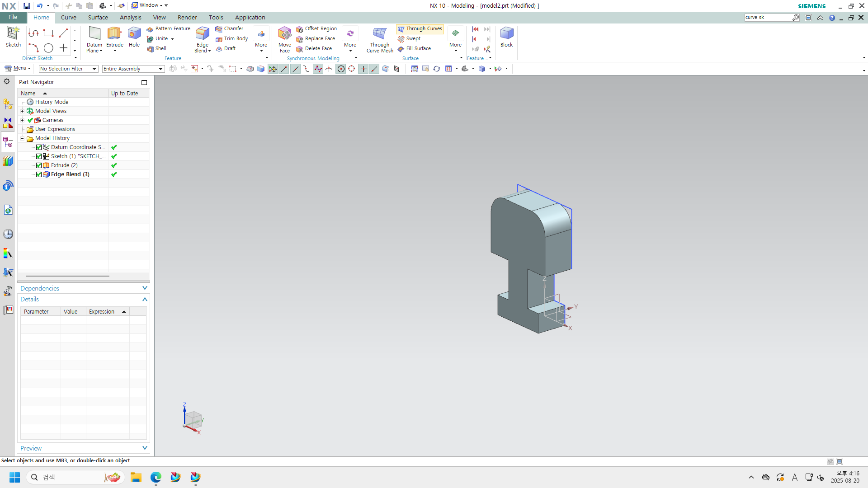Toggle Edge Blend (3) checkbox

tap(39, 174)
